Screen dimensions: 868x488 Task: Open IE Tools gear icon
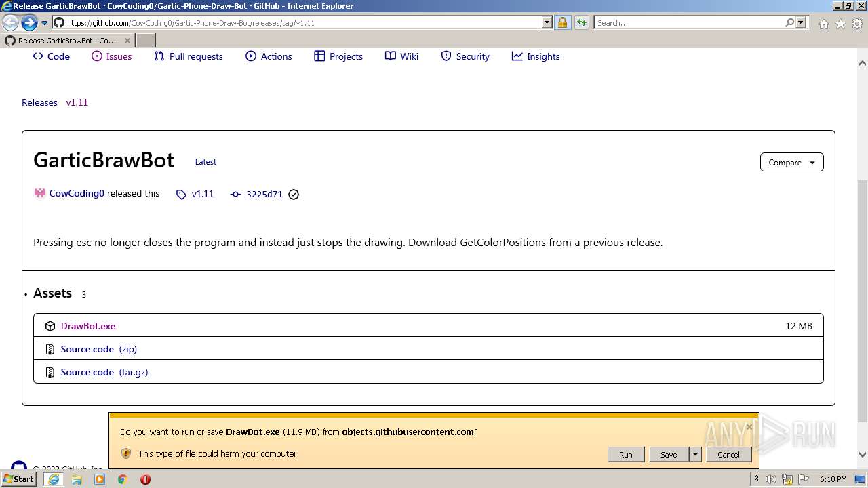[857, 24]
